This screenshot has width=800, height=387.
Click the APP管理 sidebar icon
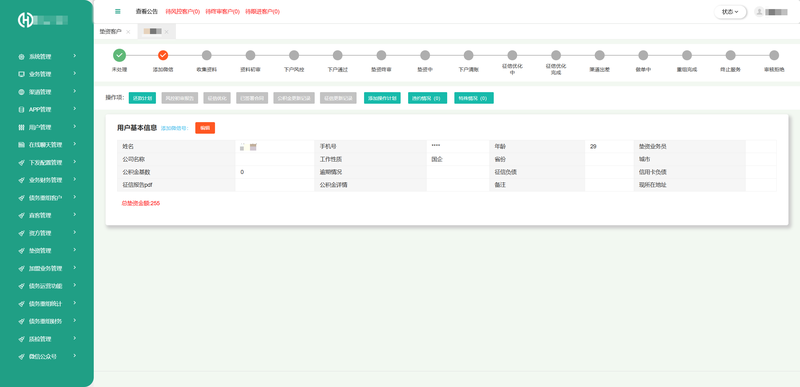tap(21, 110)
